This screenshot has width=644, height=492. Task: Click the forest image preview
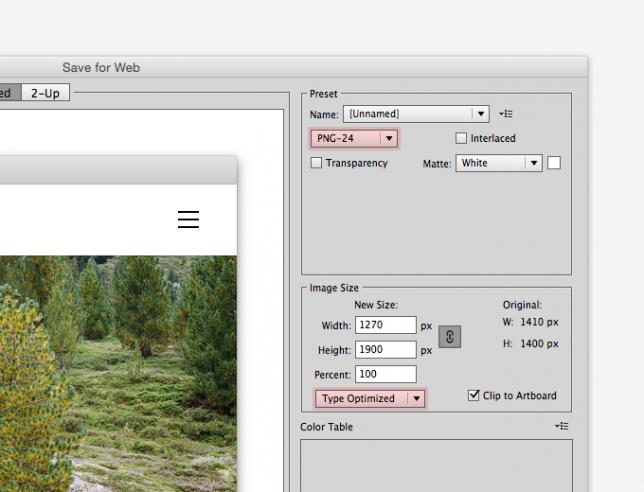(118, 374)
